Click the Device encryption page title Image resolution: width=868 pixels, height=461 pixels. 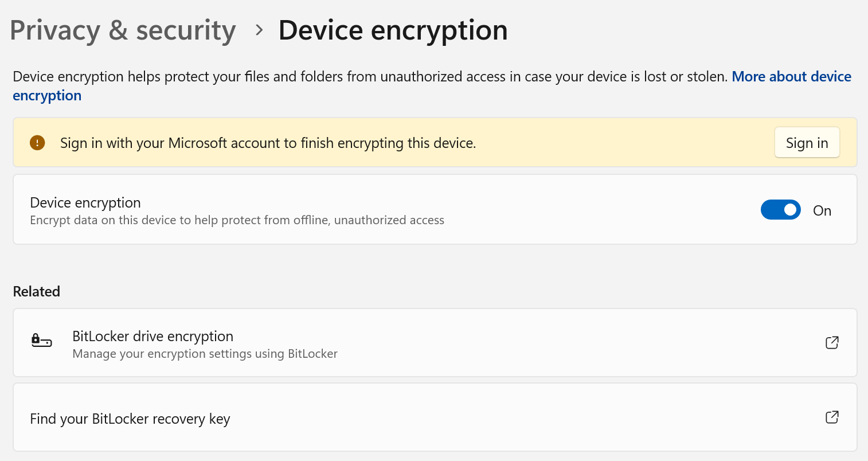pyautogui.click(x=393, y=30)
